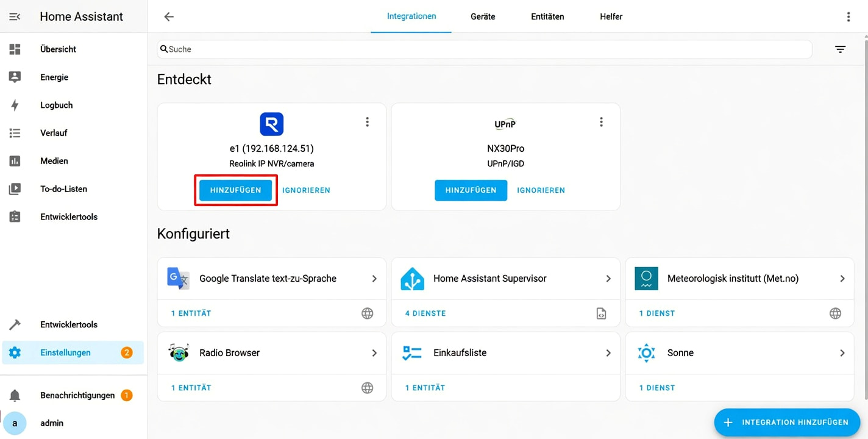Image resolution: width=868 pixels, height=439 pixels.
Task: Click Integration hinzufügen button
Action: coord(787,422)
